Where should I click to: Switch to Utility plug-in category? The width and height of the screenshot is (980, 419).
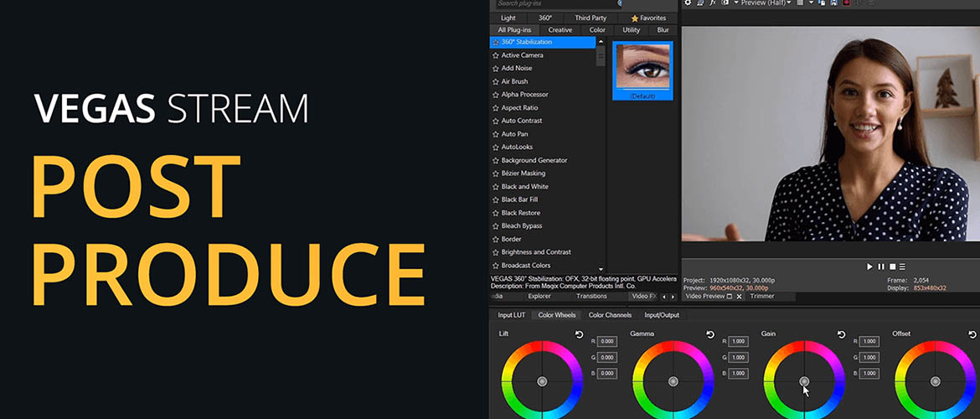632,30
